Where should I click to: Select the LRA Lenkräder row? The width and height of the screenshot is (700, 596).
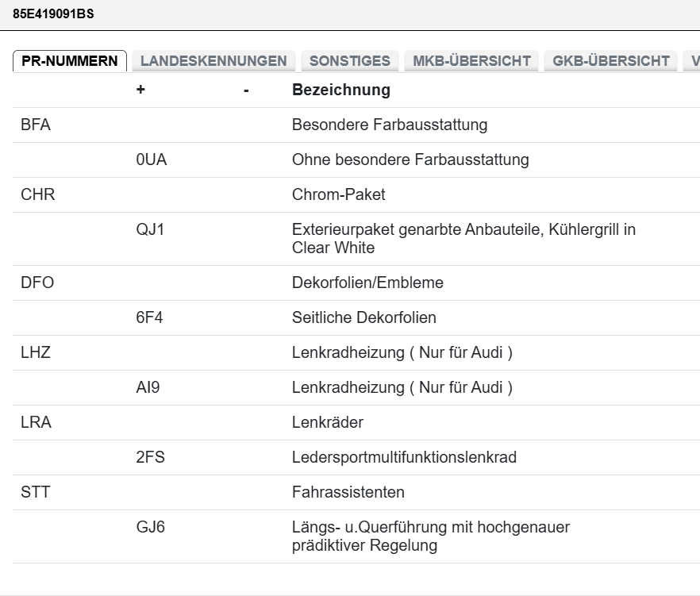click(x=36, y=422)
